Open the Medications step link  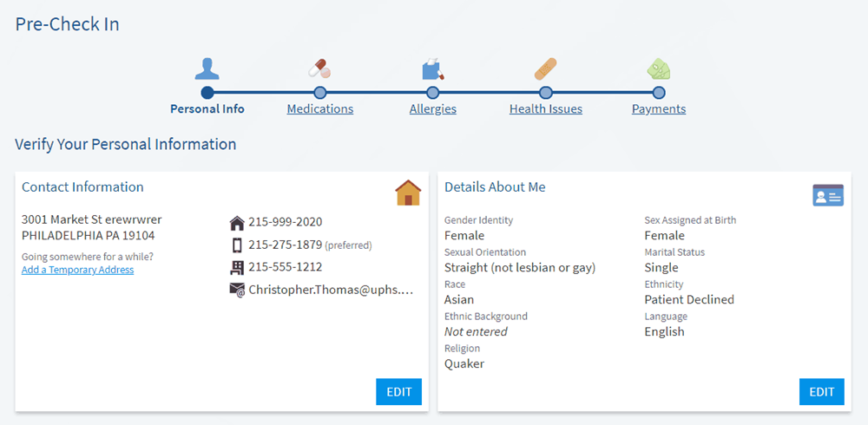pyautogui.click(x=320, y=109)
